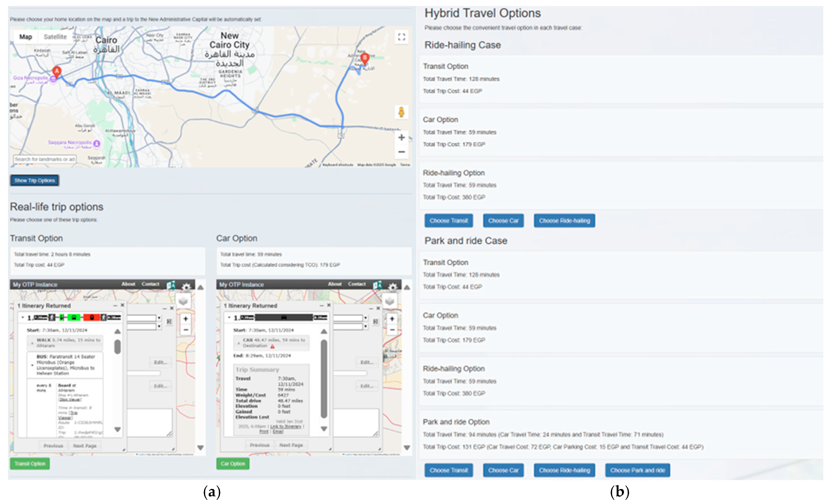Open Contact in the car OTP header
827x504 pixels.
pos(357,284)
